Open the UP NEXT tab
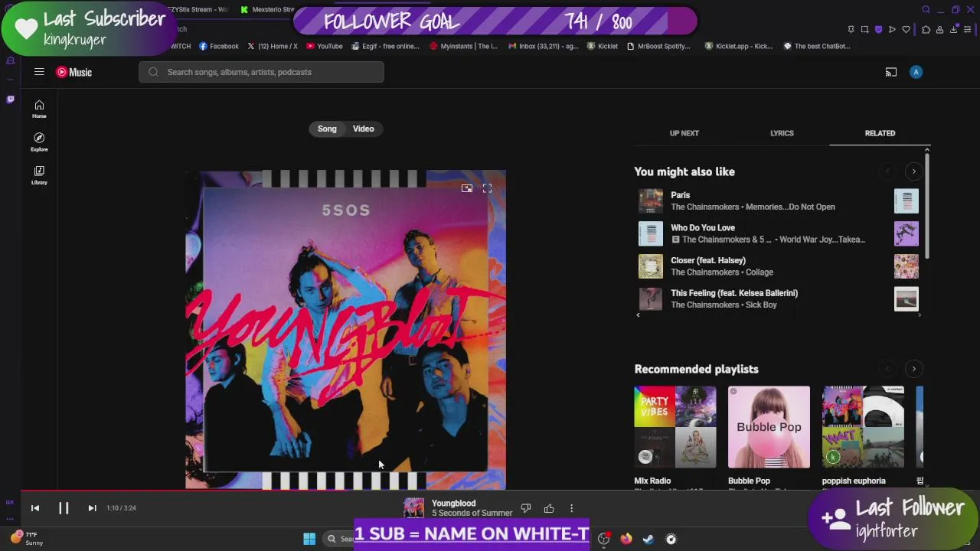 point(684,133)
